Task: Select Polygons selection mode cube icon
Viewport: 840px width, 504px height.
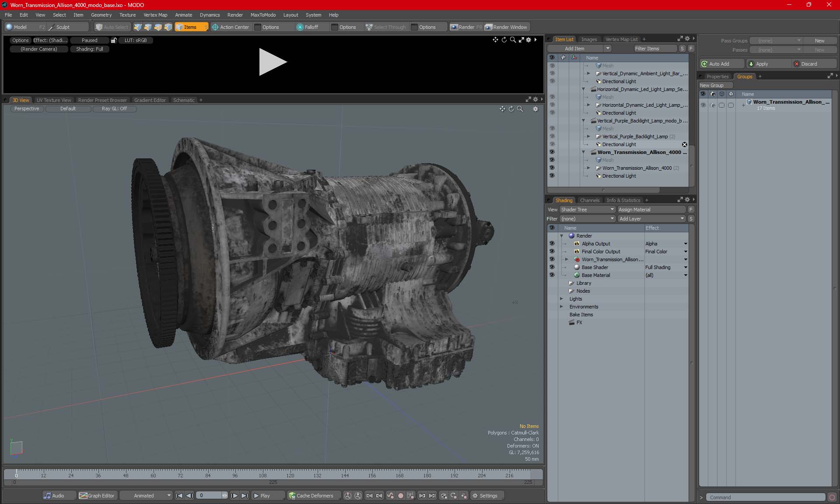Action: click(x=158, y=27)
